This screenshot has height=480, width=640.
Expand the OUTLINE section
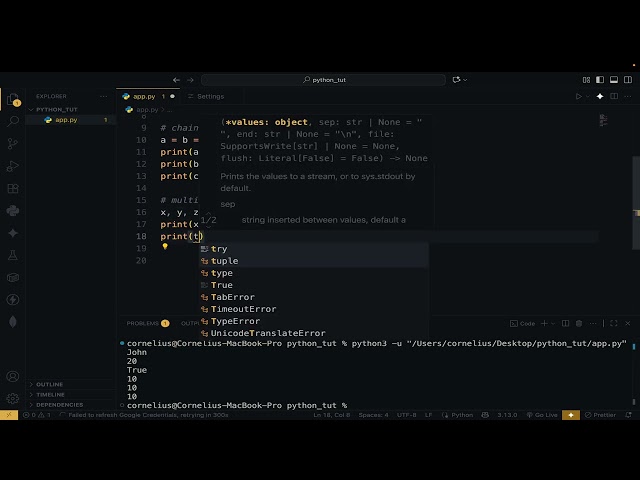coord(49,384)
